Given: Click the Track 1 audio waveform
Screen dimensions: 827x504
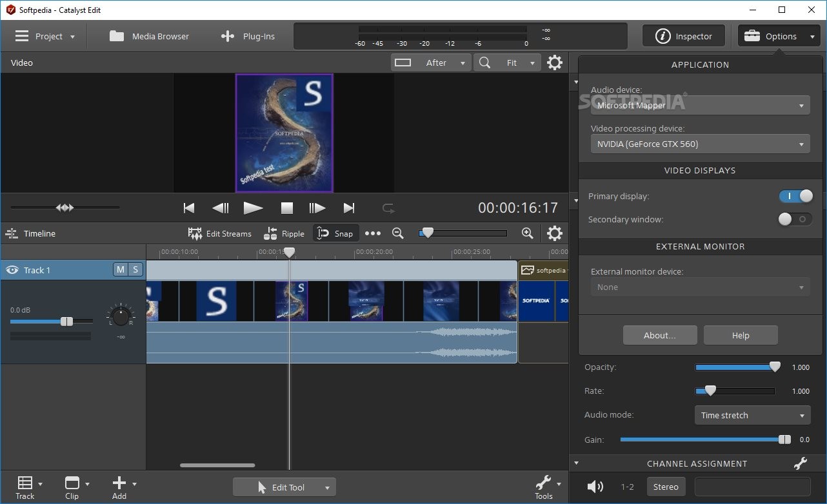Looking at the screenshot, I should click(332, 342).
